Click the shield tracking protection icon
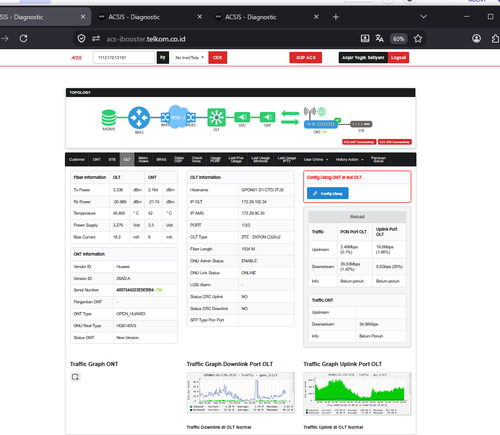 tap(81, 39)
